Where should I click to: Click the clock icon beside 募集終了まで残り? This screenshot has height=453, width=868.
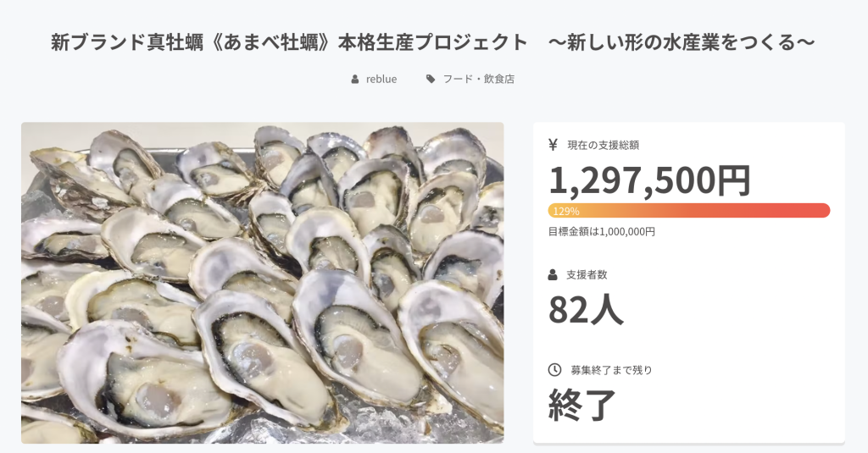pyautogui.click(x=554, y=369)
